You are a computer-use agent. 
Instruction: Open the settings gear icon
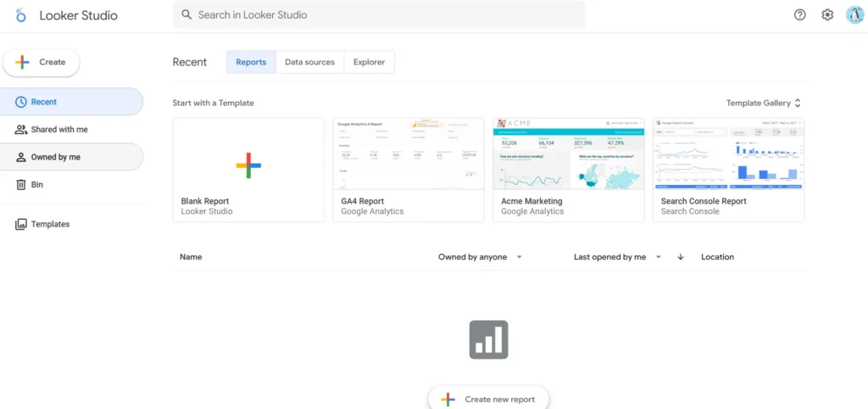827,15
